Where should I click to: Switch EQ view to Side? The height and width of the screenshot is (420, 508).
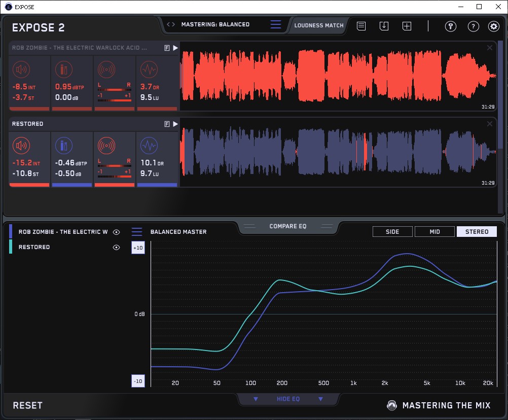[392, 232]
